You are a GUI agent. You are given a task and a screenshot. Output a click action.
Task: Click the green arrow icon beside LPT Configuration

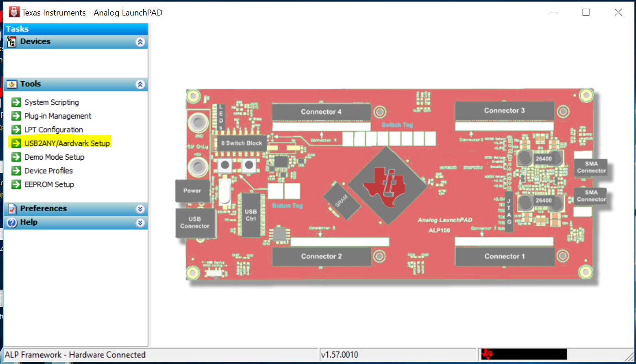[16, 130]
